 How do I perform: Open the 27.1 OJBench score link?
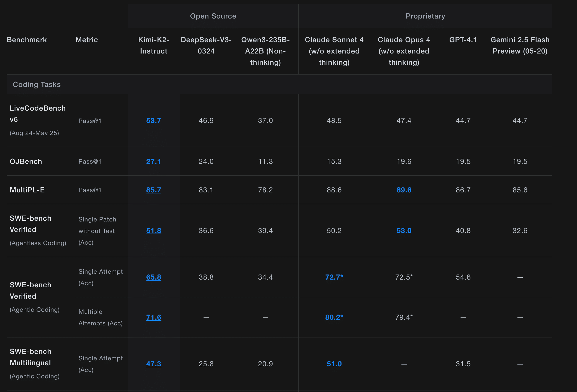pyautogui.click(x=153, y=161)
